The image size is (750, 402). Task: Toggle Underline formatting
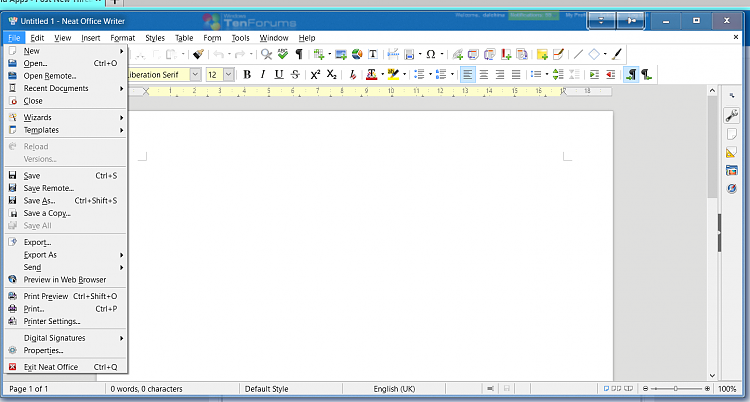pyautogui.click(x=279, y=75)
